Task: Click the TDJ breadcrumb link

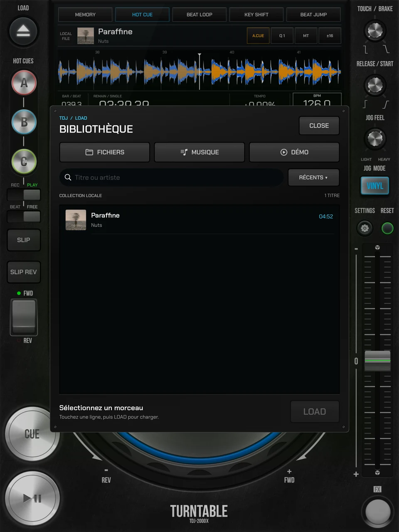Action: click(x=64, y=118)
